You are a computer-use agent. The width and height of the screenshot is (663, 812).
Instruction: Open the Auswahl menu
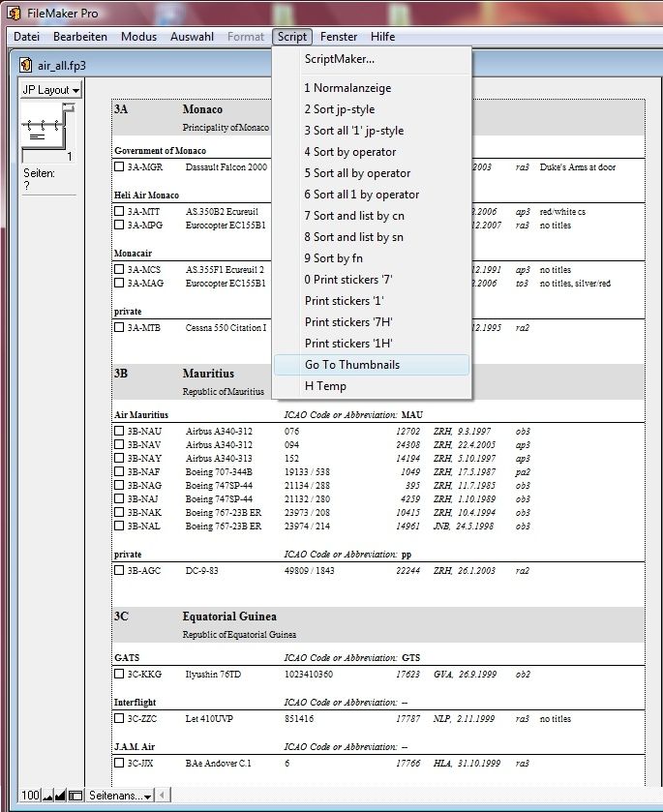[x=193, y=37]
